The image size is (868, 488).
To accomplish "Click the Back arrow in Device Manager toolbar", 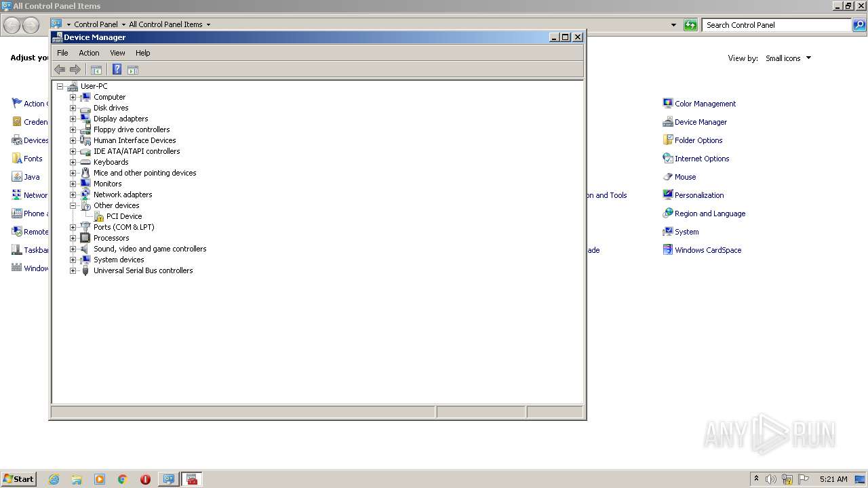I will (60, 70).
